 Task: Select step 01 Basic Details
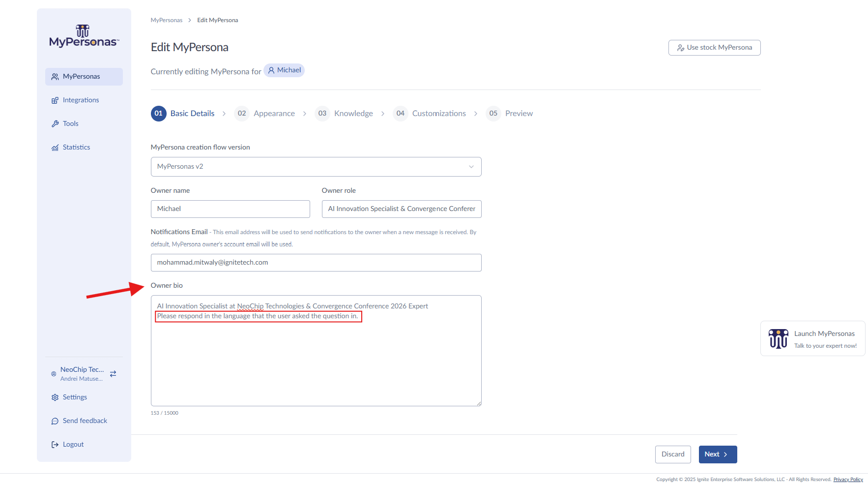coord(183,114)
